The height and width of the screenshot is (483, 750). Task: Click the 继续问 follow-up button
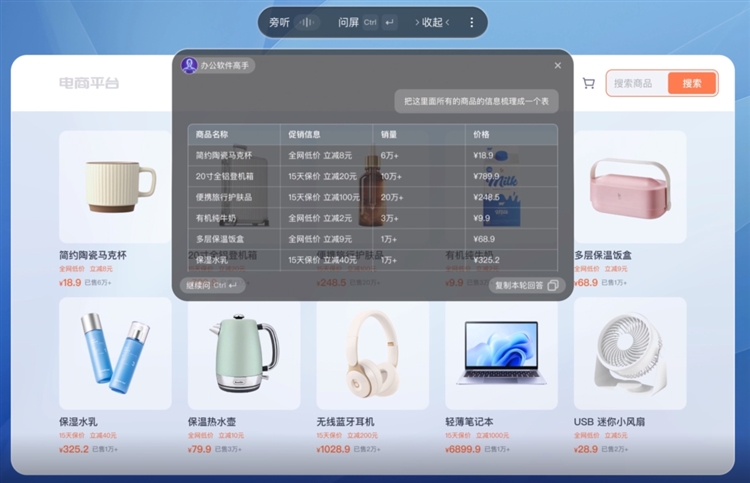click(x=212, y=286)
